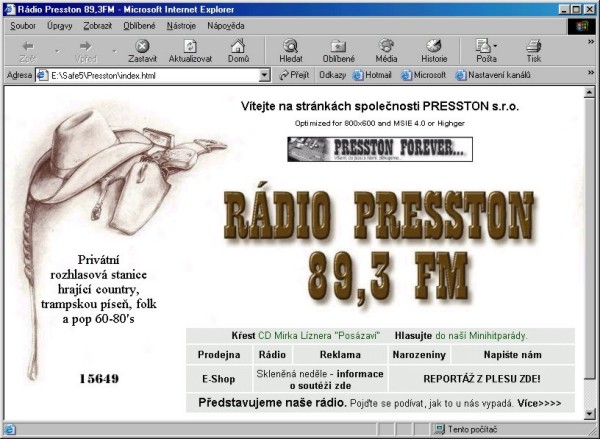
Task: Click the vertical scrollbar down arrow
Action: 589,414
